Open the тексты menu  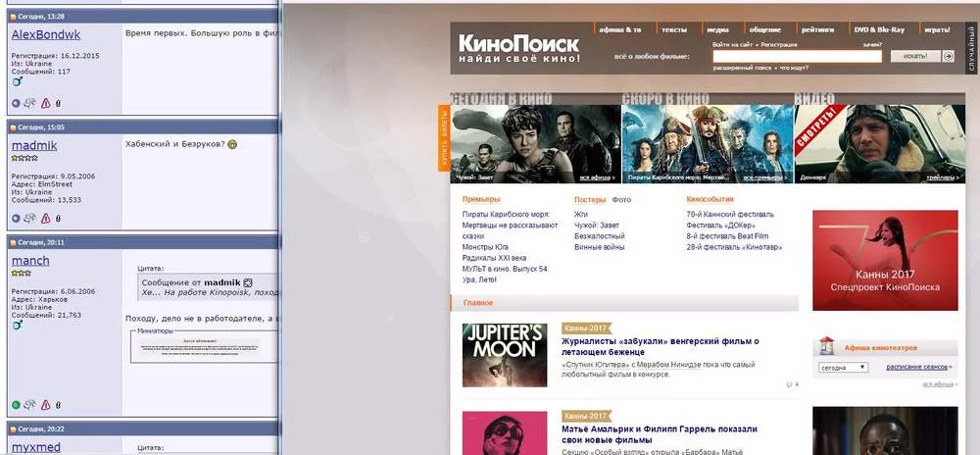(x=674, y=29)
